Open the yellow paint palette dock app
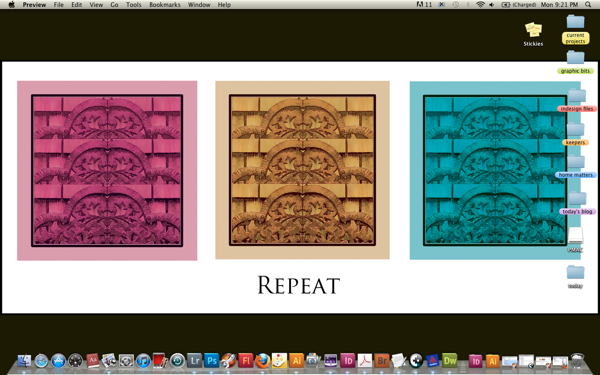Viewport: 600px width, 375px height. [x=279, y=361]
